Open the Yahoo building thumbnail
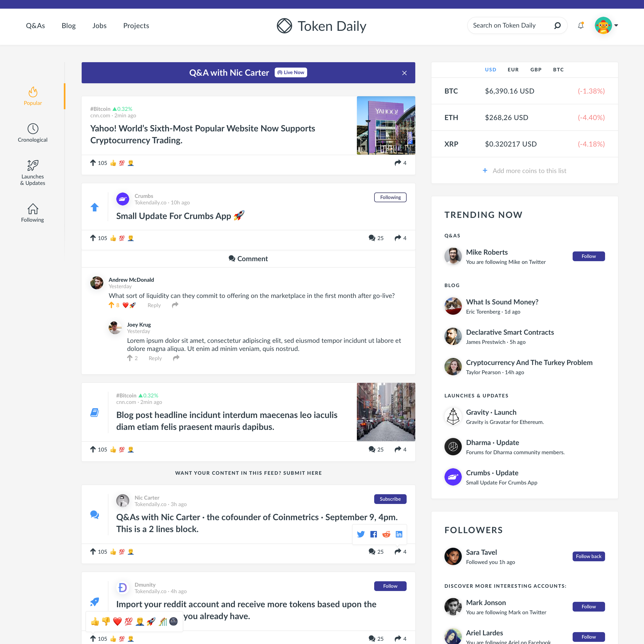The height and width of the screenshot is (644, 644). coord(386,125)
